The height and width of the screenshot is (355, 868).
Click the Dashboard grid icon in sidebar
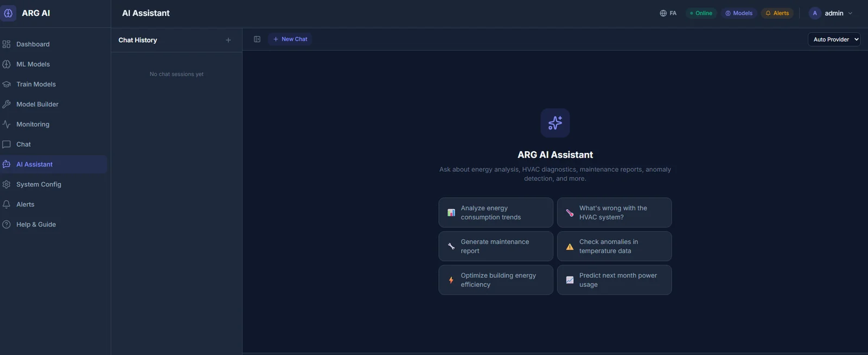(x=7, y=44)
